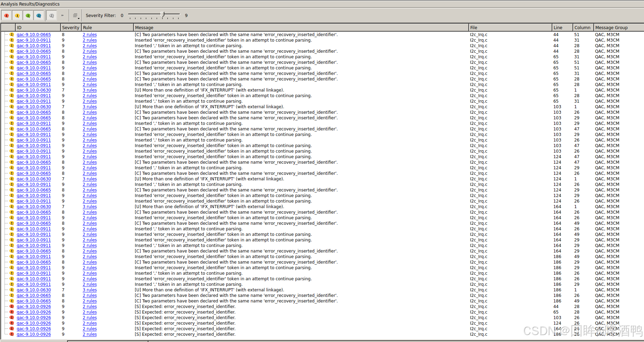Sort by the Line column header
The height and width of the screenshot is (342, 644).
click(x=562, y=27)
